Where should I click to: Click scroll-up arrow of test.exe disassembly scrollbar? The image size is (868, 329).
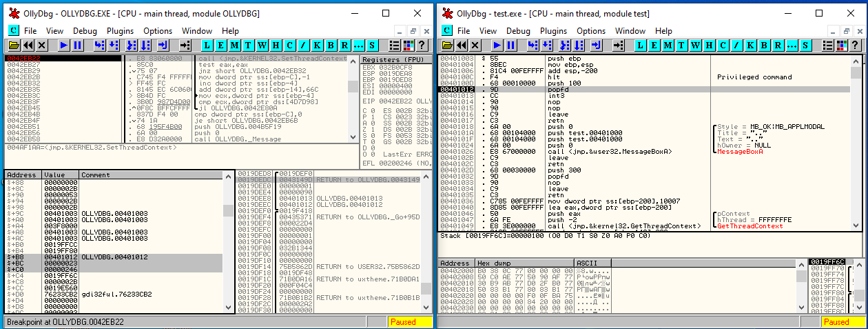(x=856, y=60)
